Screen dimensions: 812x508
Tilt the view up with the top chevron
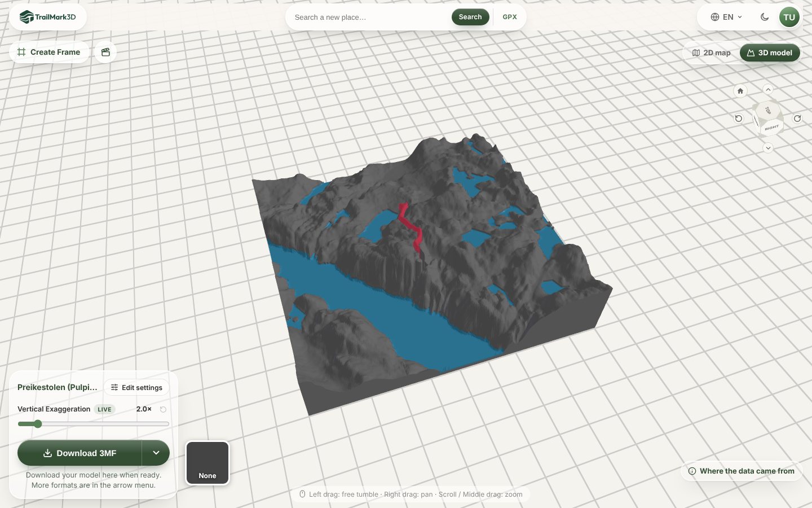(768, 89)
